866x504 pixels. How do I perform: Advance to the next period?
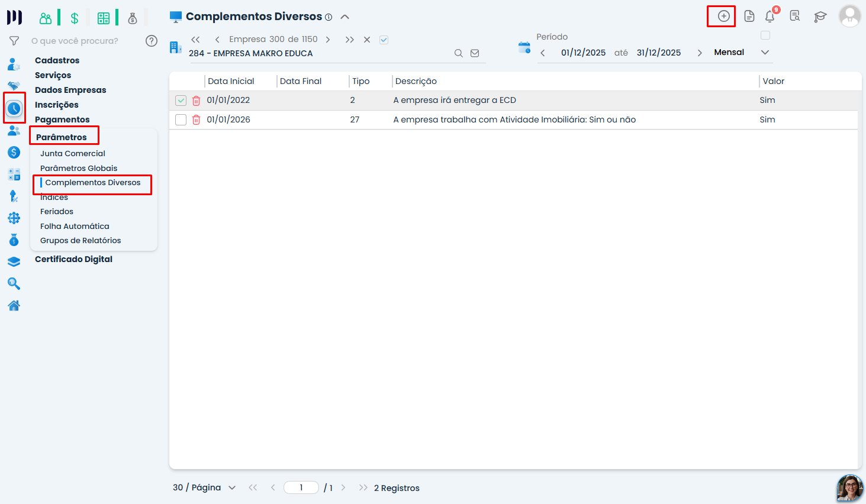(700, 53)
